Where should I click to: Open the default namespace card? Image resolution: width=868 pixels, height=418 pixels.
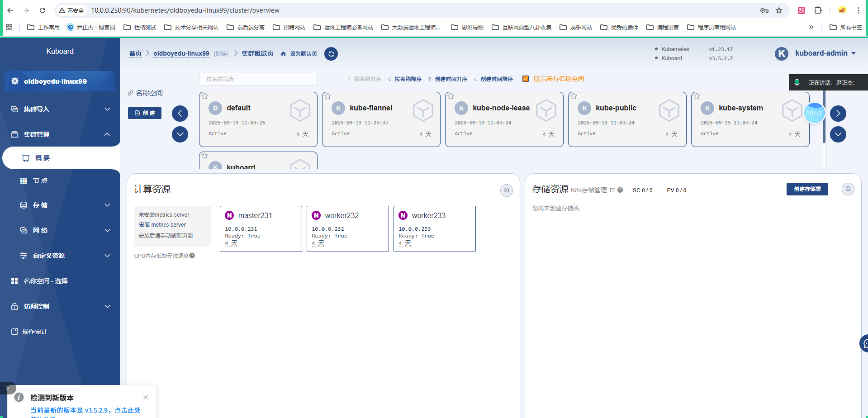pyautogui.click(x=258, y=119)
